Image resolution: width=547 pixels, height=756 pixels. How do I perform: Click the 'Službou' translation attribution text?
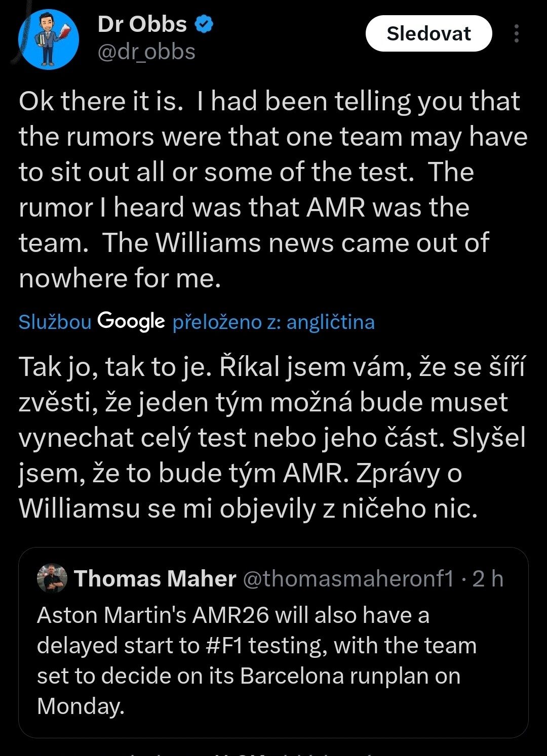[55, 322]
